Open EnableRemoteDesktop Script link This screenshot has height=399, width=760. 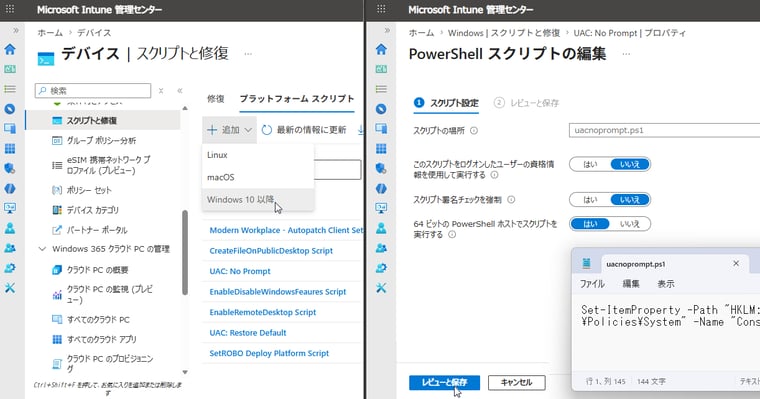point(263,312)
